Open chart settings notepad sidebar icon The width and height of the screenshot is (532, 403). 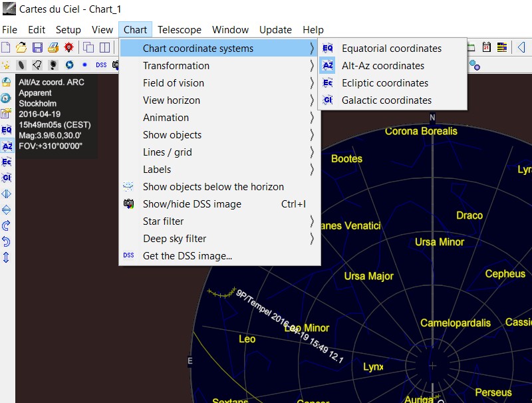pos(7,114)
